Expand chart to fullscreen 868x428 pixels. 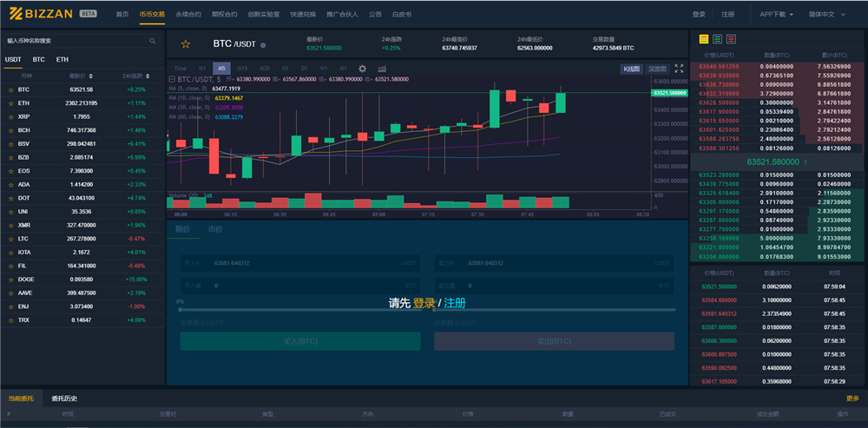click(679, 69)
